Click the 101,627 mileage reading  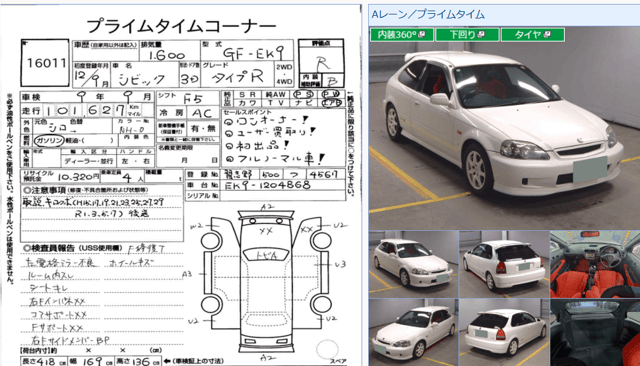tap(84, 111)
